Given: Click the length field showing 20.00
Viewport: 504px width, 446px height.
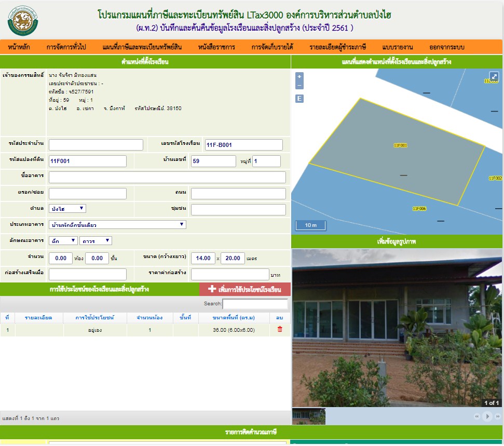Looking at the screenshot, I should [x=233, y=258].
